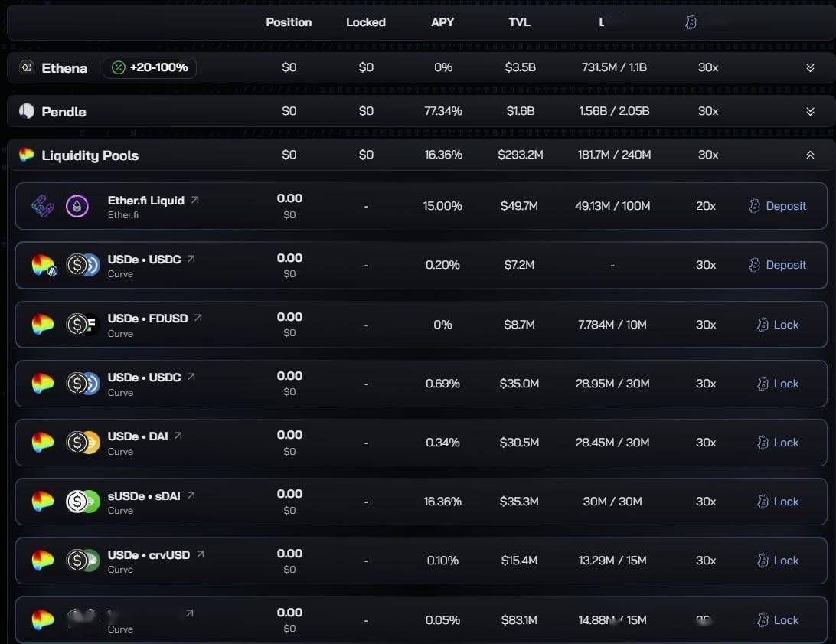Deposit into the 0.20% APY USDe • USDC pool
The width and height of the screenshot is (836, 644).
(777, 265)
